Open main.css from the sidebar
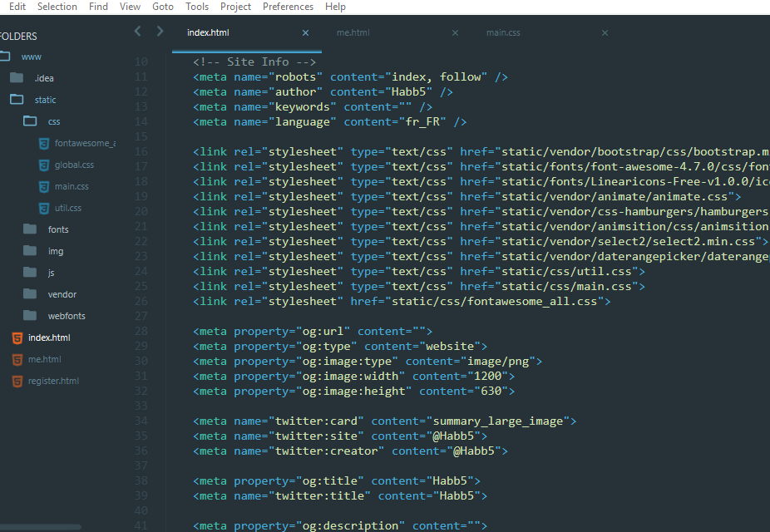 tap(72, 186)
